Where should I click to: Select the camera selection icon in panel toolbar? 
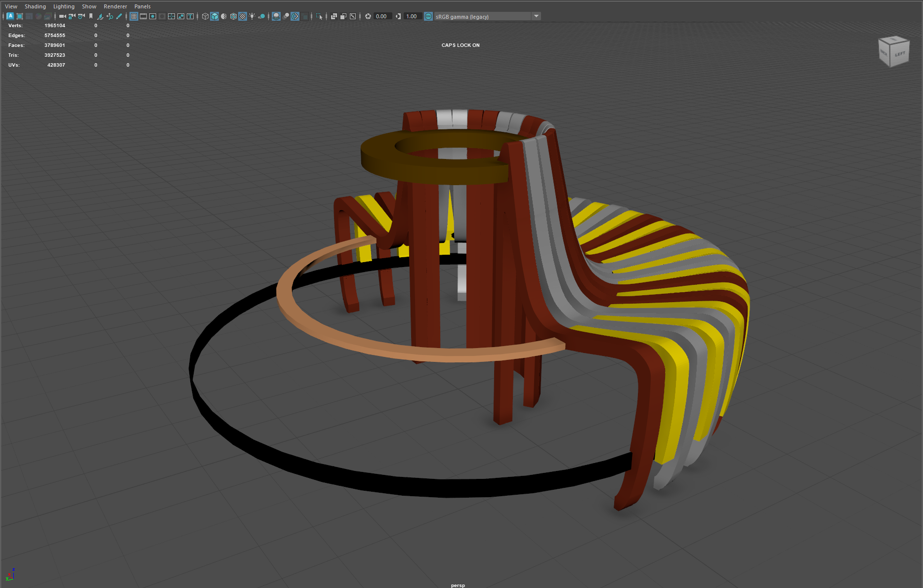click(63, 16)
